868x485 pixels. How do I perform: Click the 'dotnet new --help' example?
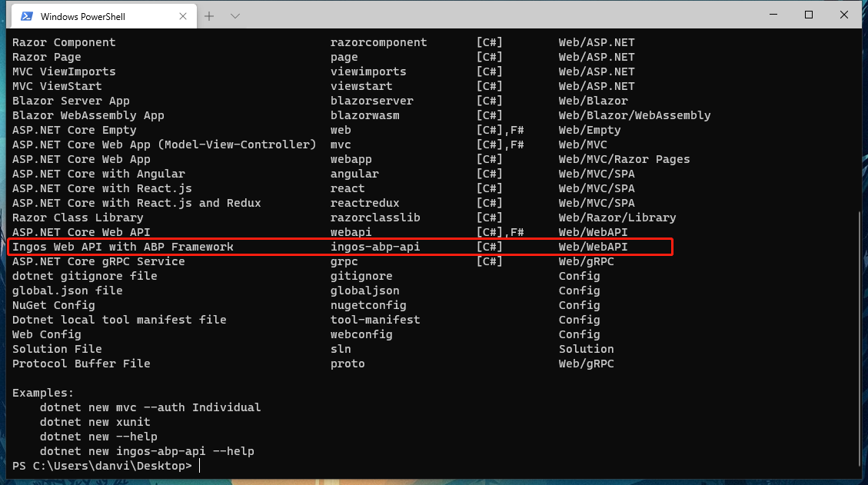(98, 437)
